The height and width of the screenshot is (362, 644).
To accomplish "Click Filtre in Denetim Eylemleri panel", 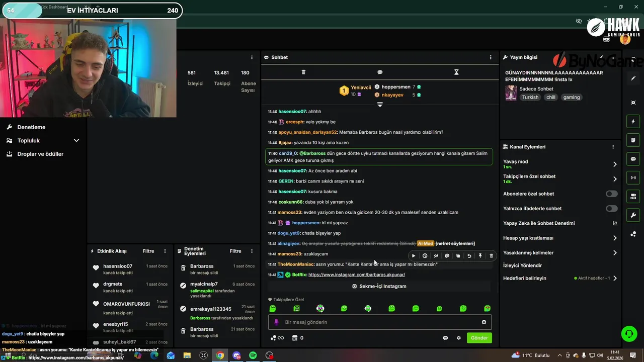I will 235,251.
